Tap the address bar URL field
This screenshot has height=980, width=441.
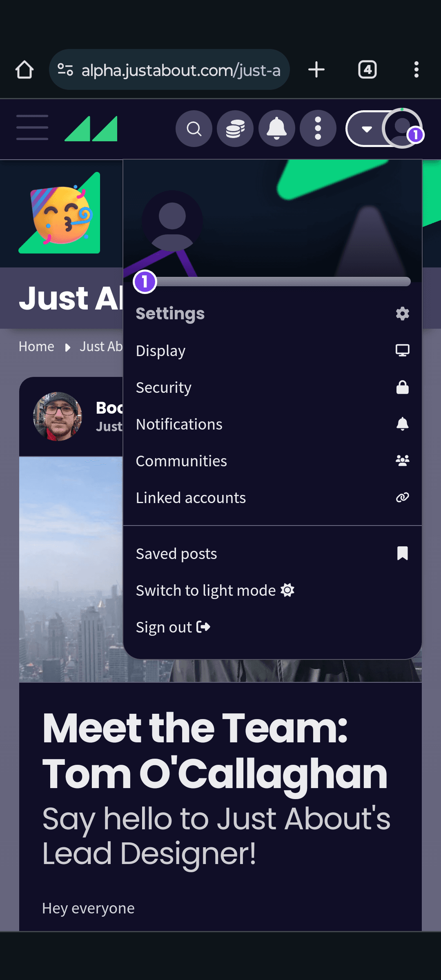(169, 69)
